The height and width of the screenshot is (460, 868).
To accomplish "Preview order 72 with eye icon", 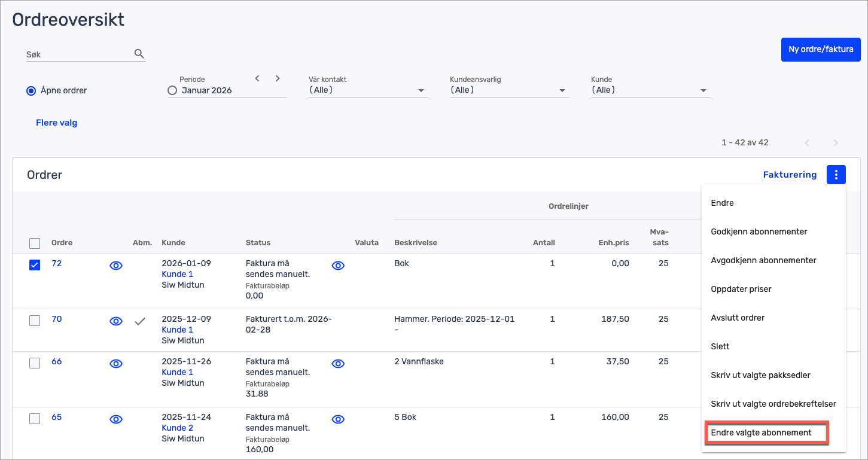I will coord(116,266).
